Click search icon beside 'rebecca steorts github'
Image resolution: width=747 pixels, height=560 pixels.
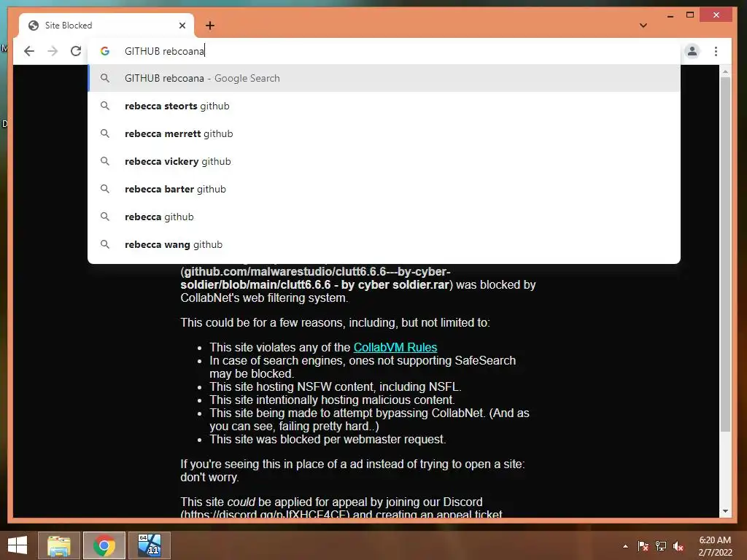(x=105, y=106)
